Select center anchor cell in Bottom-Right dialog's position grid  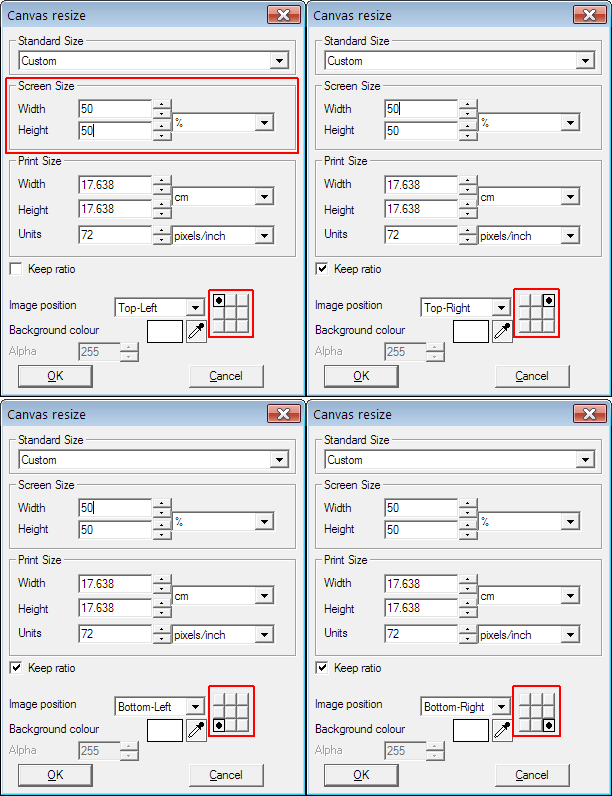click(536, 712)
